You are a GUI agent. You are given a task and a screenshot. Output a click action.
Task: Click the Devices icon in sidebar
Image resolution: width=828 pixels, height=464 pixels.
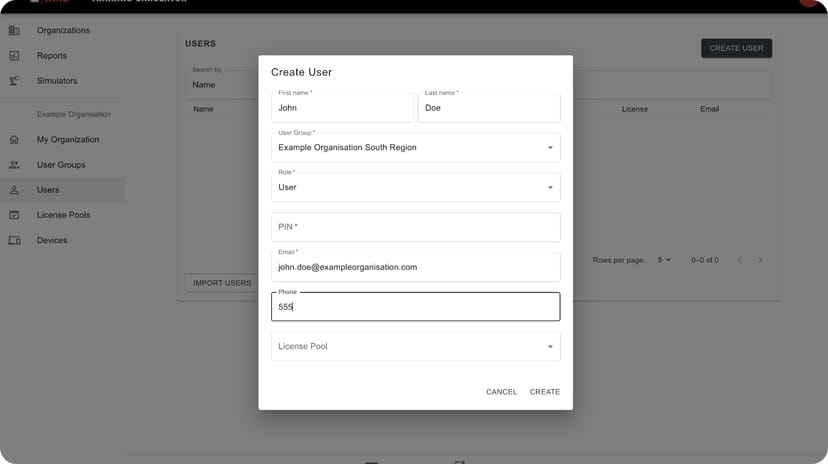(x=14, y=240)
